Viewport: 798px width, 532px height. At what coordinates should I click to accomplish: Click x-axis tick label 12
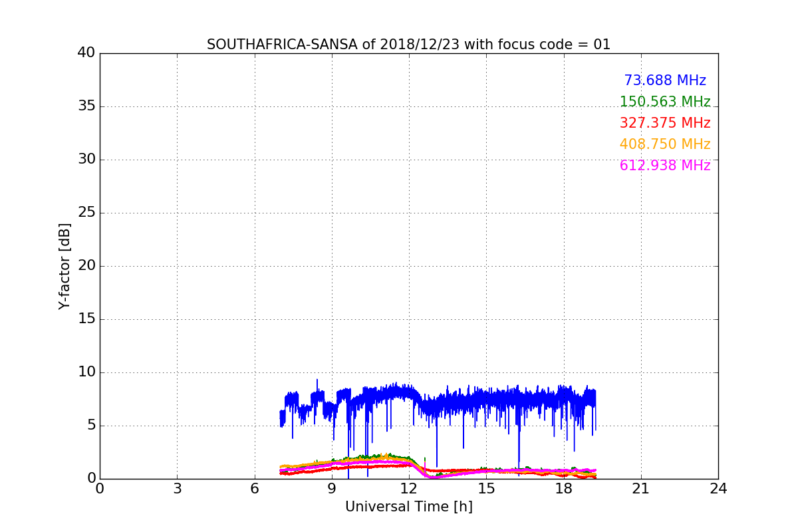pos(409,489)
